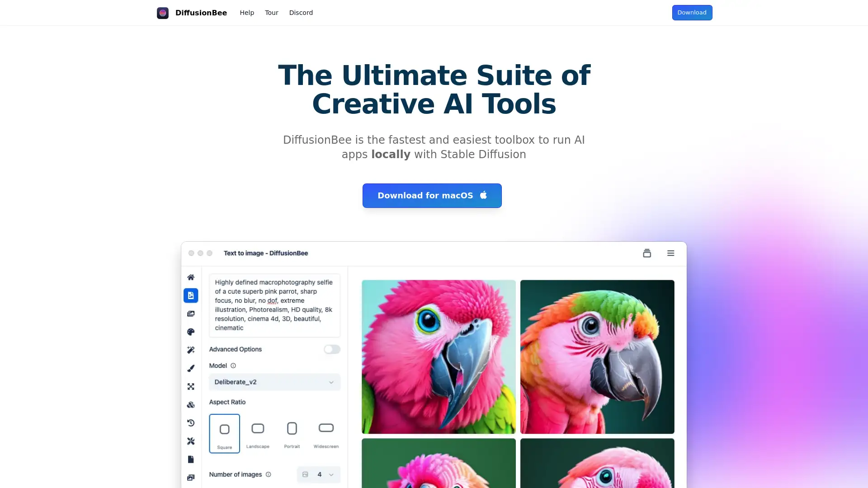Click the Download for macOS button
868x488 pixels.
[432, 196]
